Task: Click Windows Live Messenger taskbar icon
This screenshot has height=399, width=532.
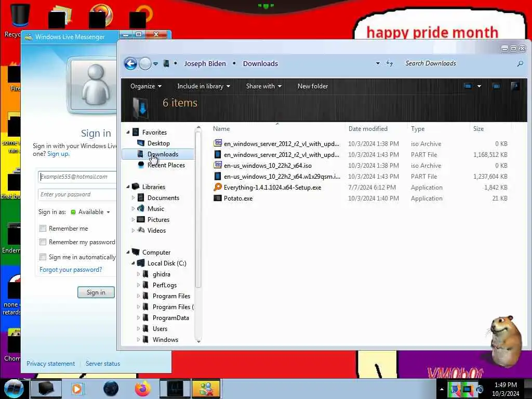Action: coord(206,389)
